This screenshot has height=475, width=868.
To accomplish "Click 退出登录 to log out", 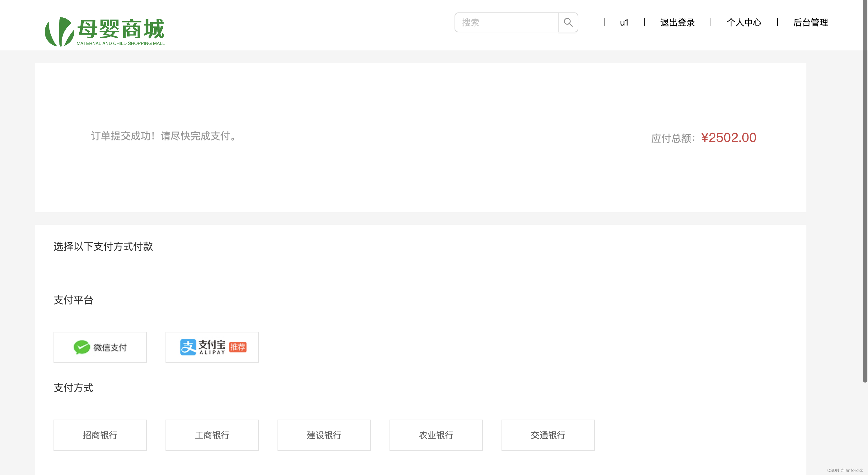I will pyautogui.click(x=677, y=23).
